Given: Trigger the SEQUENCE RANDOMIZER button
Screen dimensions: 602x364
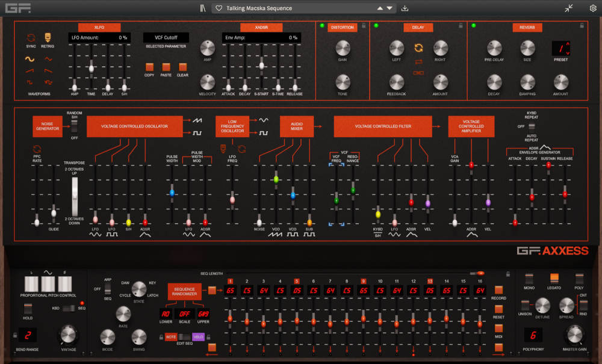Looking at the screenshot, I should click(x=183, y=292).
